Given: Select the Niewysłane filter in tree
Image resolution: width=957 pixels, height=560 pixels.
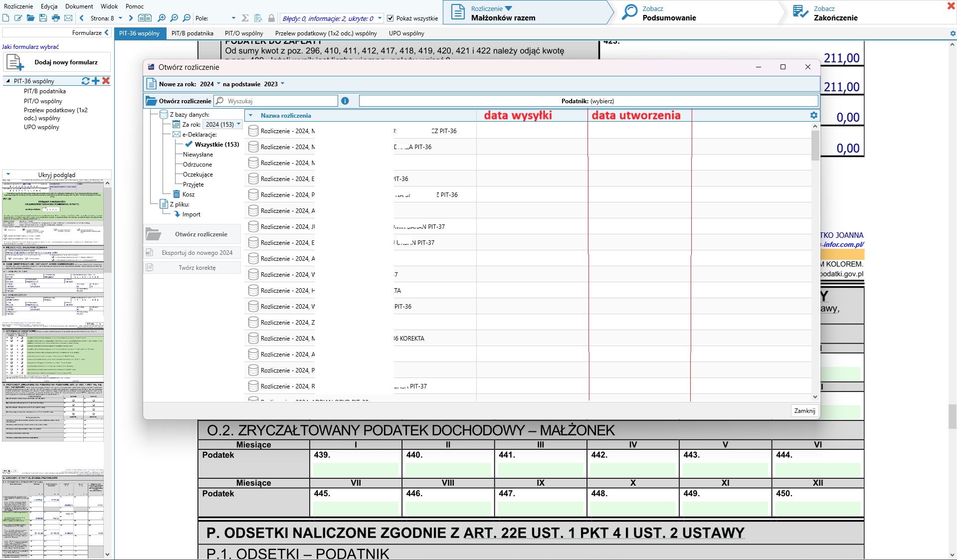Looking at the screenshot, I should [x=197, y=155].
